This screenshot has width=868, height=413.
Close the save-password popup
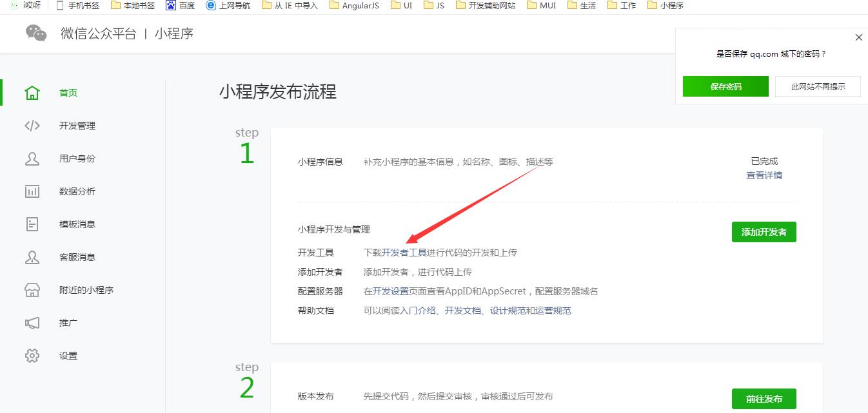pos(859,37)
